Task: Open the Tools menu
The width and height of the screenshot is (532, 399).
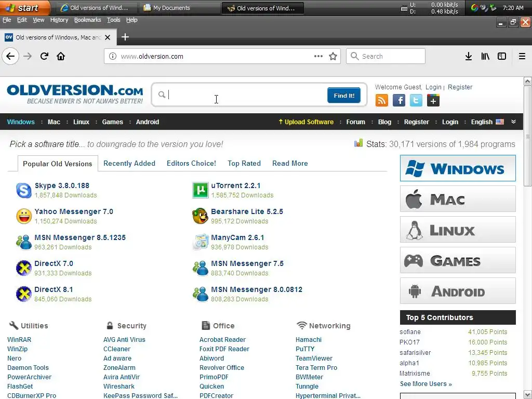Action: pos(114,20)
